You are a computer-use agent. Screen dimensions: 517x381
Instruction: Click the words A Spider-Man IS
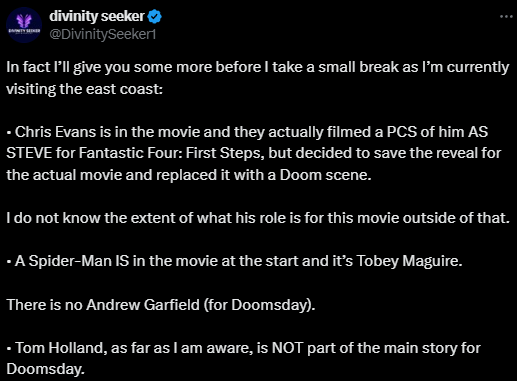pos(72,261)
